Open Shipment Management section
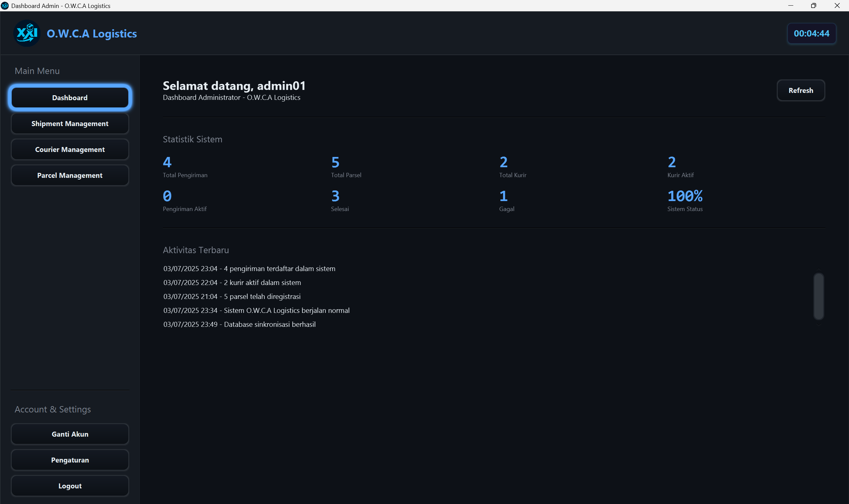Image resolution: width=849 pixels, height=504 pixels. (x=70, y=124)
